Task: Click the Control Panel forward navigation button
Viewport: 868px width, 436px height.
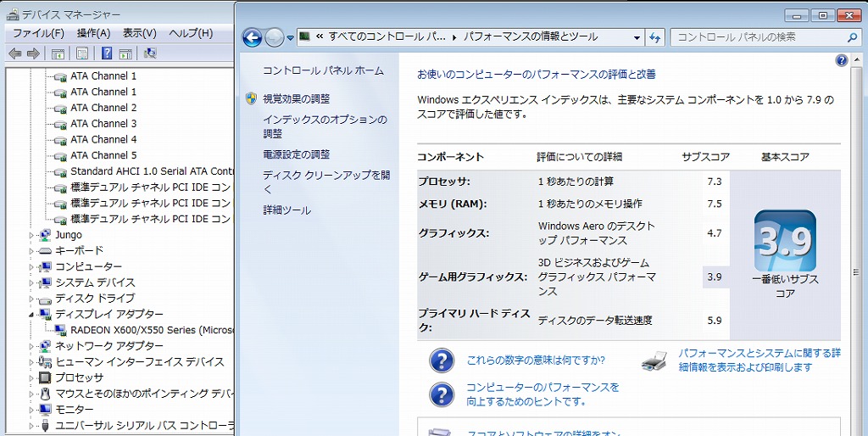Action: click(274, 37)
